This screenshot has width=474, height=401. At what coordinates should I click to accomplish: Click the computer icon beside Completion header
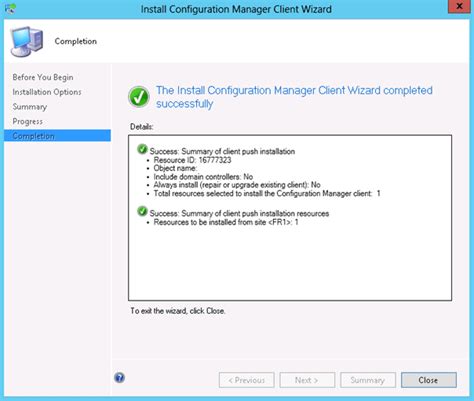[x=27, y=42]
